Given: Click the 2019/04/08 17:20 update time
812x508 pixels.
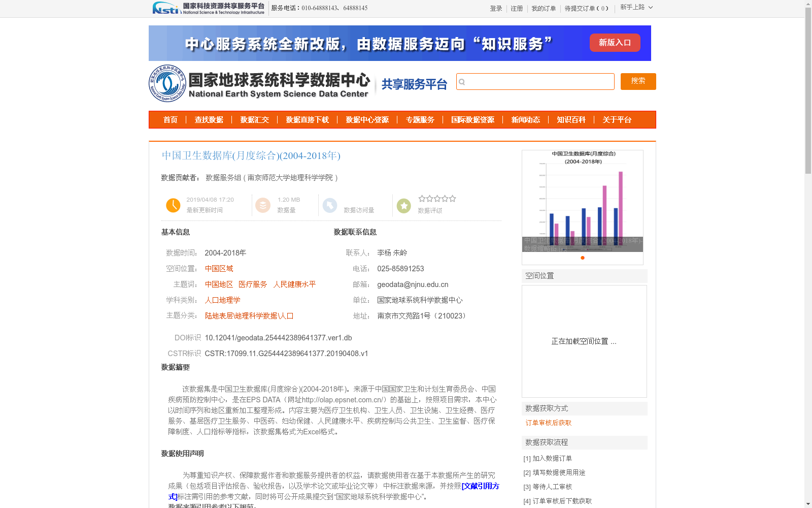Looking at the screenshot, I should point(210,200).
